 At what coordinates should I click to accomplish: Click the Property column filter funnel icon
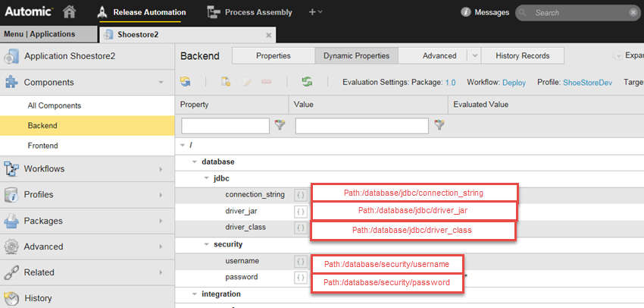[x=279, y=125]
